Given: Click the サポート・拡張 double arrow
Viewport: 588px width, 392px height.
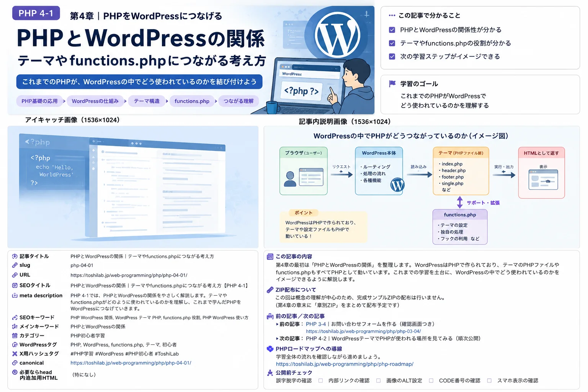Looking at the screenshot, I should click(460, 202).
